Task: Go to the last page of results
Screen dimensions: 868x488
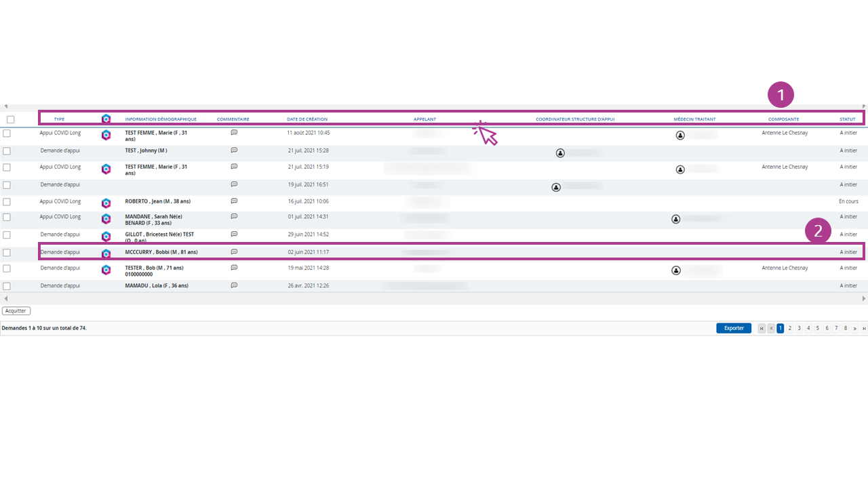Action: click(863, 328)
